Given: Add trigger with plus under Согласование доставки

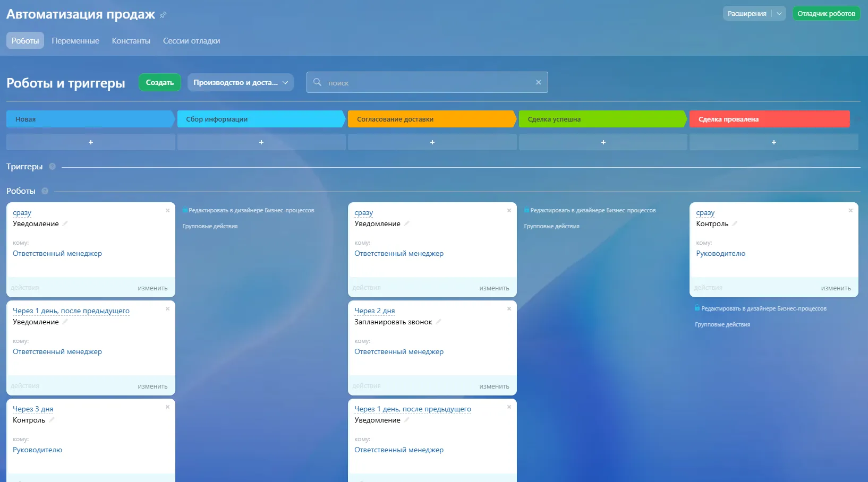Looking at the screenshot, I should (432, 142).
